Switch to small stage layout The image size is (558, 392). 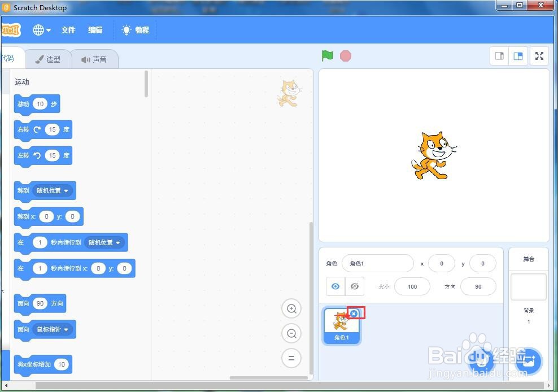499,56
